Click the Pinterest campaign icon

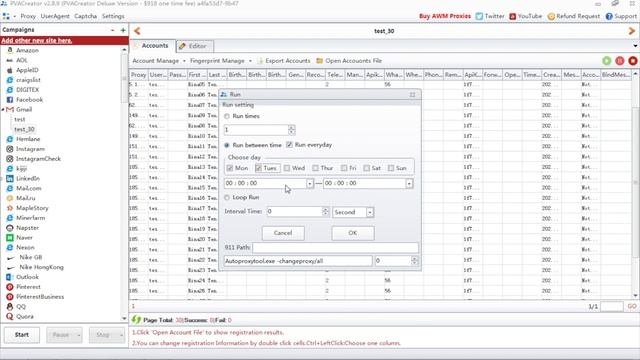(x=10, y=287)
